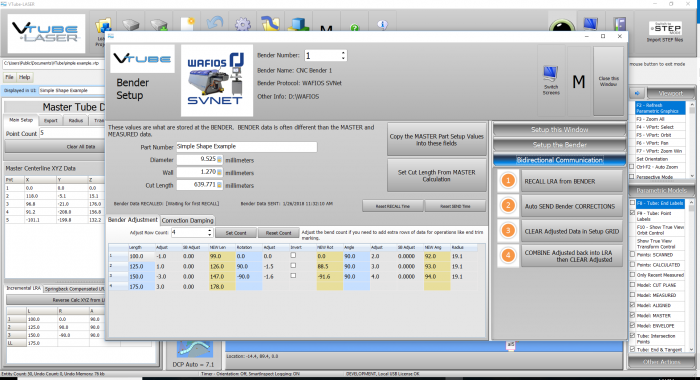The height and width of the screenshot is (380, 700).
Task: Click the tube path folder icon
Action: tap(271, 24)
